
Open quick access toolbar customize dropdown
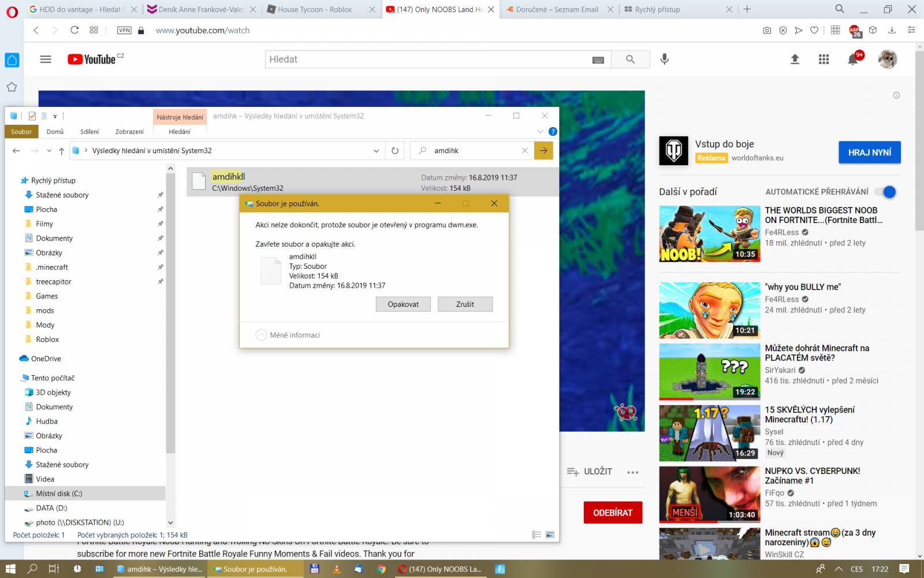55,116
